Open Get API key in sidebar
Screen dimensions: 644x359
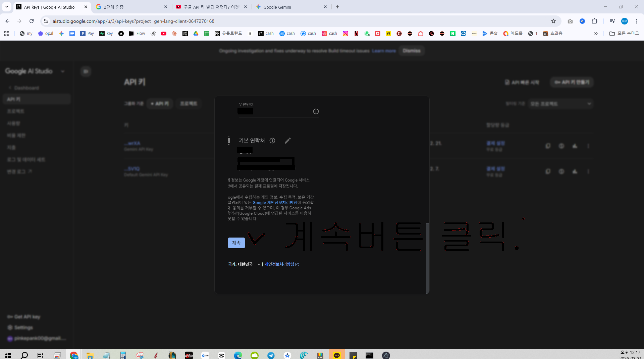click(24, 317)
